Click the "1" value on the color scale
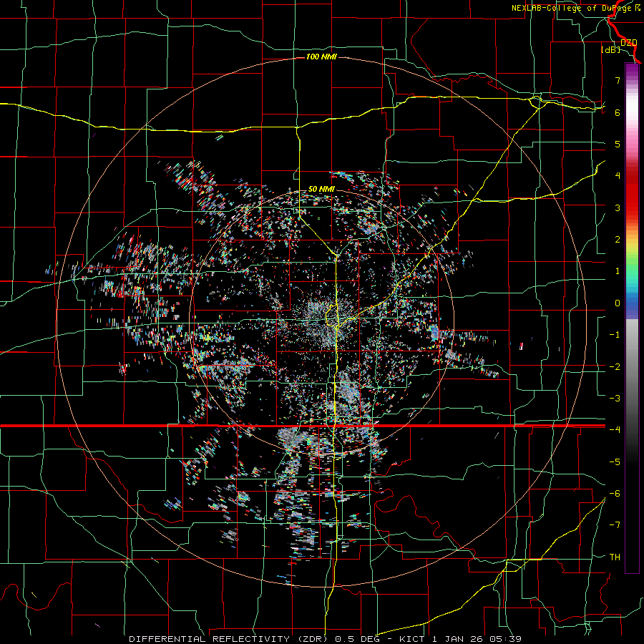Screen dimensions: 644x644 [618, 271]
